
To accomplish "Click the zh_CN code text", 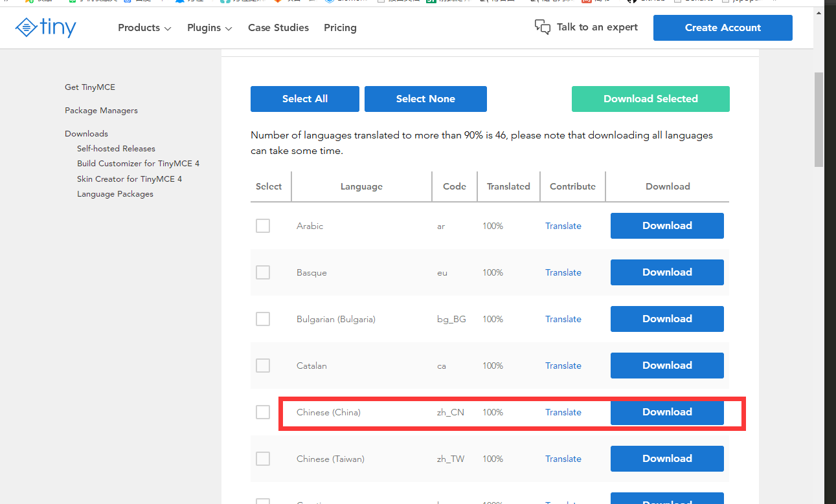I will tap(451, 412).
